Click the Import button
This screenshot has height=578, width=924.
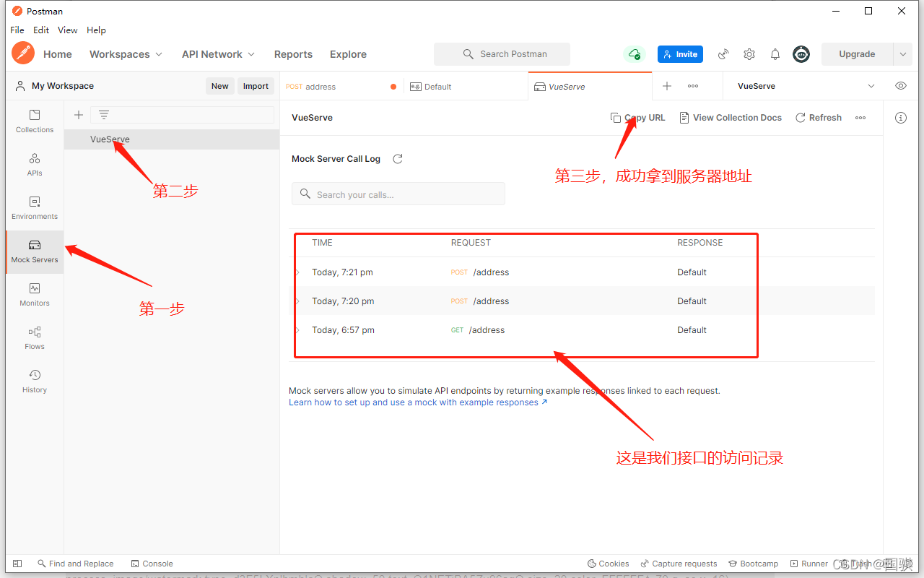click(x=256, y=86)
